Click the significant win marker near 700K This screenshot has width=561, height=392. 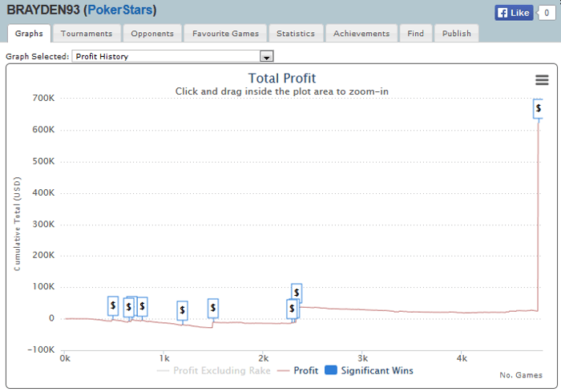click(x=538, y=108)
